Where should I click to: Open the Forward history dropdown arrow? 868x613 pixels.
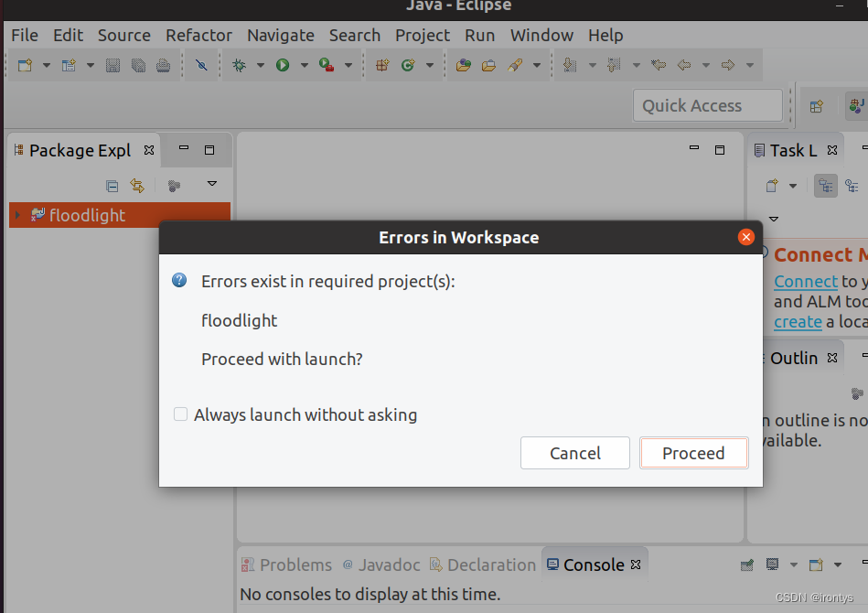click(x=749, y=65)
